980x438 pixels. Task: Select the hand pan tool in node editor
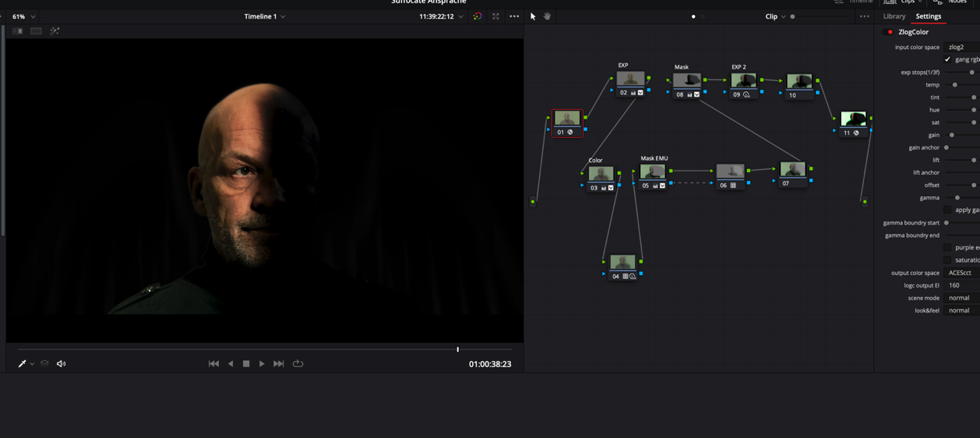click(547, 16)
